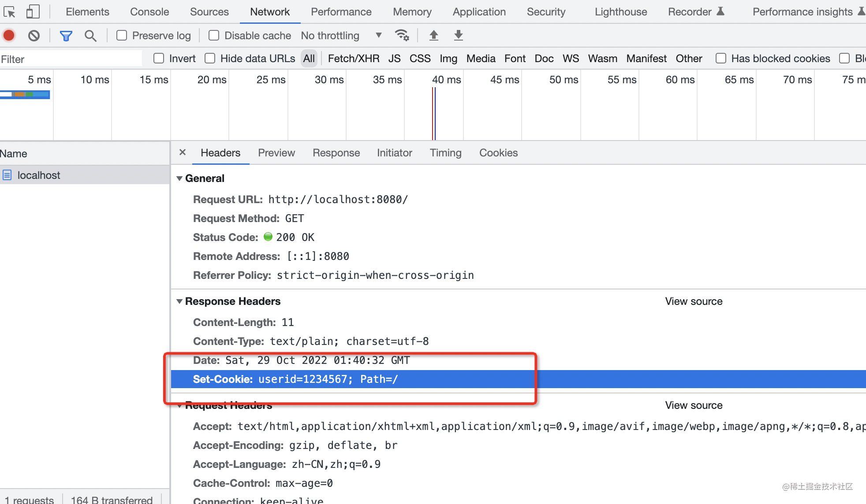Click the clear network log icon
This screenshot has height=504, width=866.
pyautogui.click(x=34, y=35)
